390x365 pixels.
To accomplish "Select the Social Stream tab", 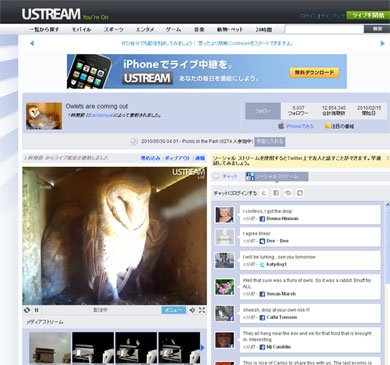I will click(277, 177).
